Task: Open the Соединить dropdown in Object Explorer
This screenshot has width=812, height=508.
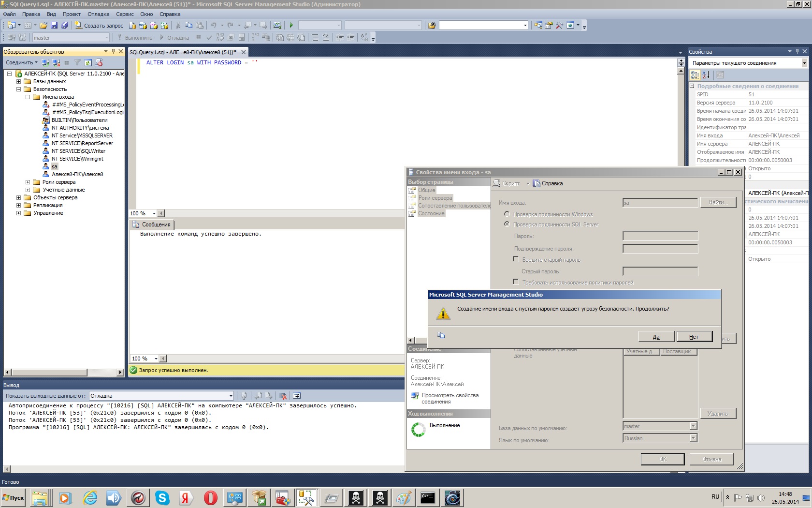Action: (x=21, y=62)
